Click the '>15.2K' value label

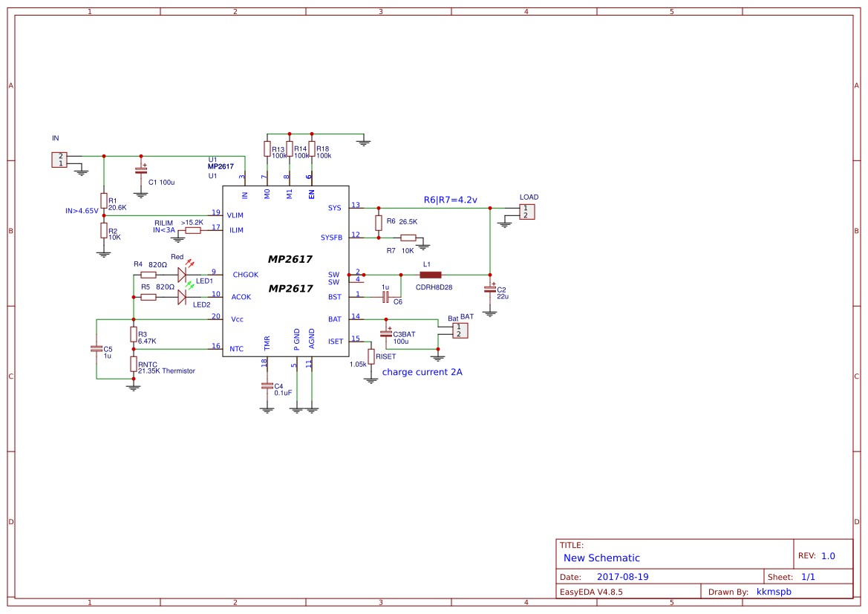(192, 223)
